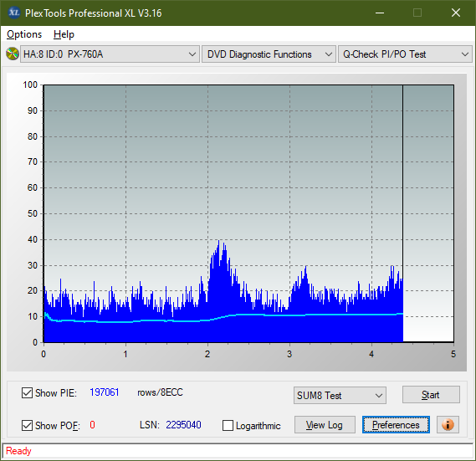Expand the Q-Check PI/PO Test dropdown
Image resolution: width=476 pixels, height=461 pixels.
(405, 54)
